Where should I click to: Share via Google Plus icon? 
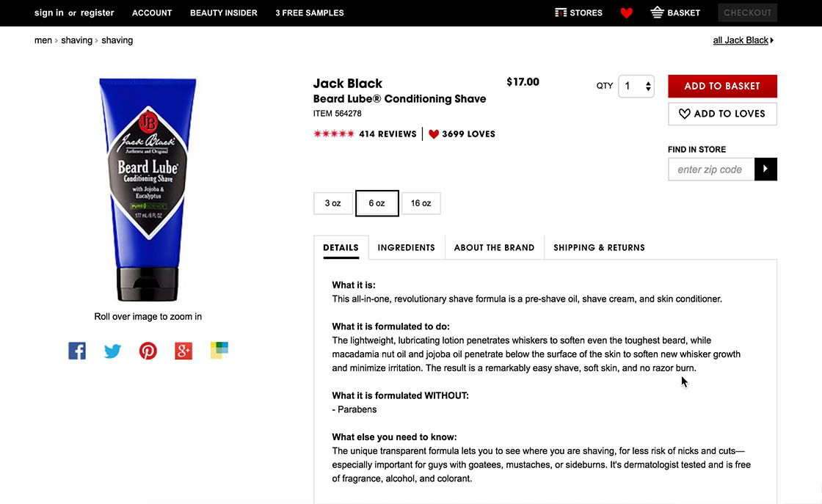click(183, 351)
